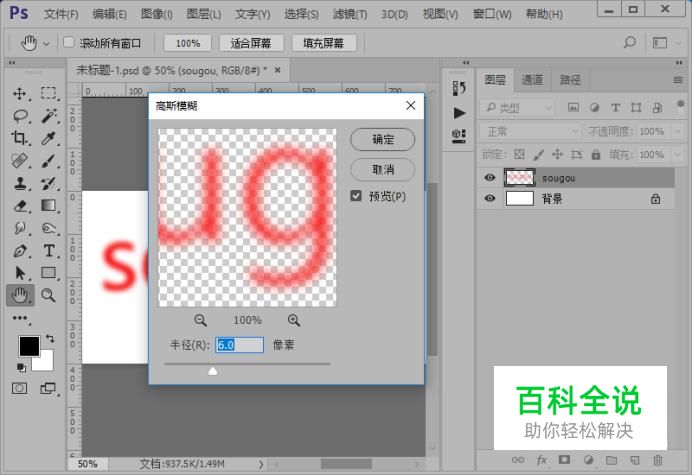The height and width of the screenshot is (475, 692).
Task: Click the search icon in options bar
Action: [630, 42]
